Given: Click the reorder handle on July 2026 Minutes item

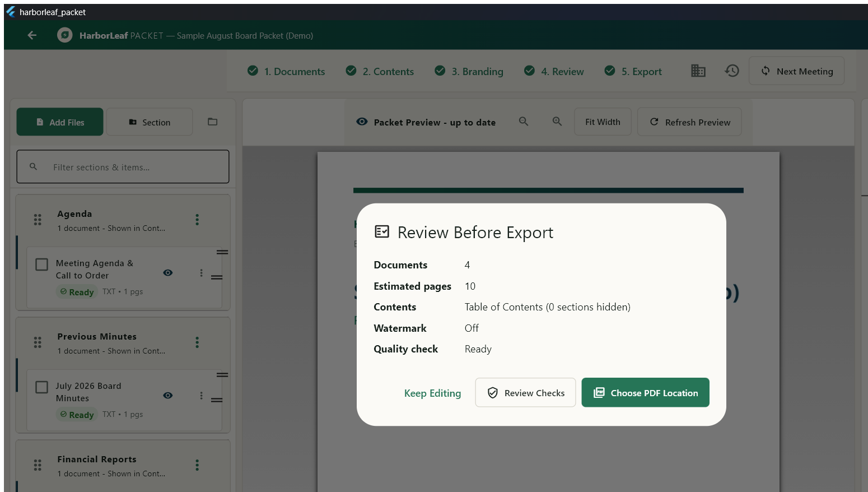Looking at the screenshot, I should click(x=217, y=400).
